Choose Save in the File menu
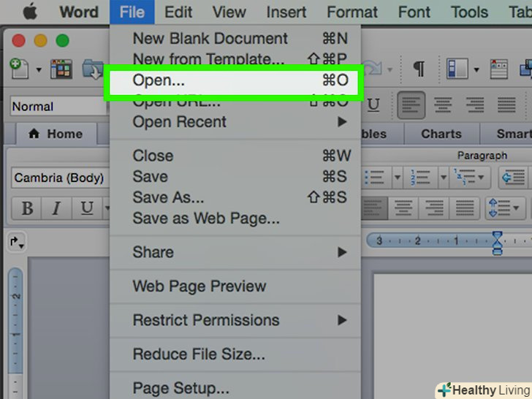The width and height of the screenshot is (532, 399). point(235,176)
